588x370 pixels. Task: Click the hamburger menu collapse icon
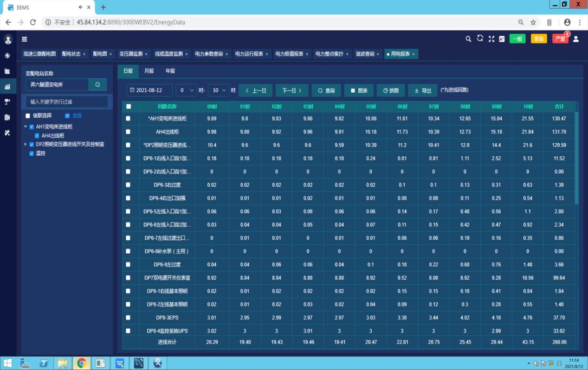(x=24, y=39)
